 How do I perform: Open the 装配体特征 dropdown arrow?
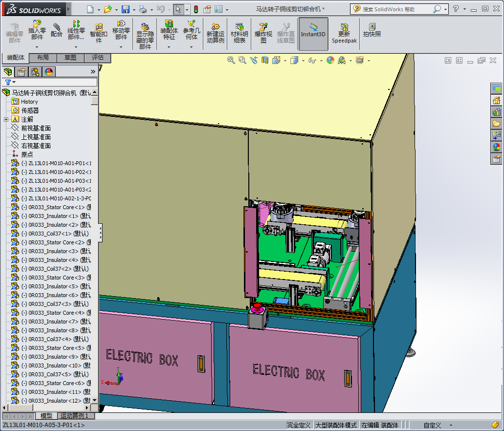(169, 47)
